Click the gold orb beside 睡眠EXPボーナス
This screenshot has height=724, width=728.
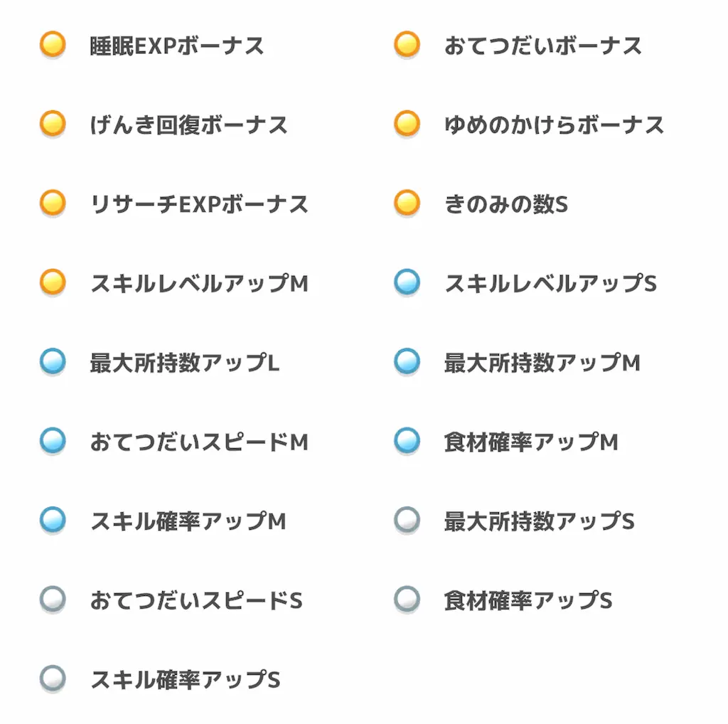(x=53, y=45)
